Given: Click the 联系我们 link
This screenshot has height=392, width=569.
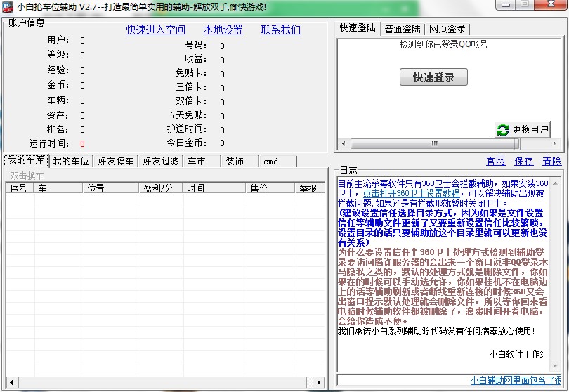Looking at the screenshot, I should coord(280,30).
